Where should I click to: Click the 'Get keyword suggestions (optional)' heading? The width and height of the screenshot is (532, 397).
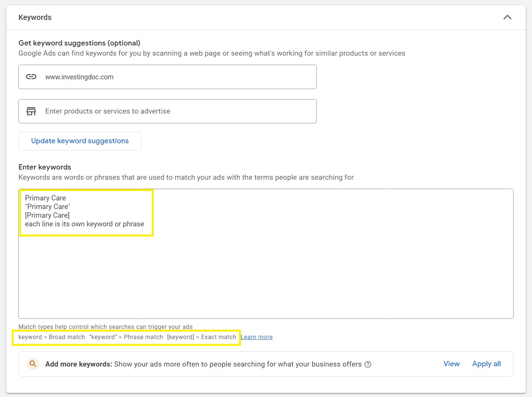tap(79, 43)
